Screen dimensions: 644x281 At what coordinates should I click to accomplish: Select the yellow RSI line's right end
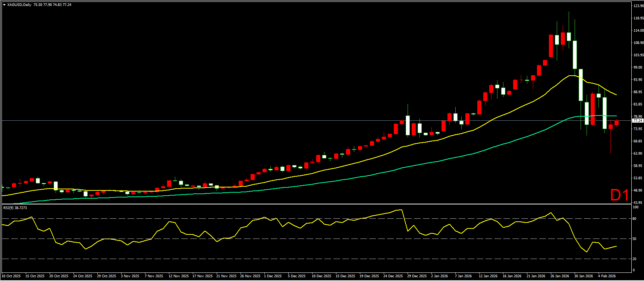[616, 246]
